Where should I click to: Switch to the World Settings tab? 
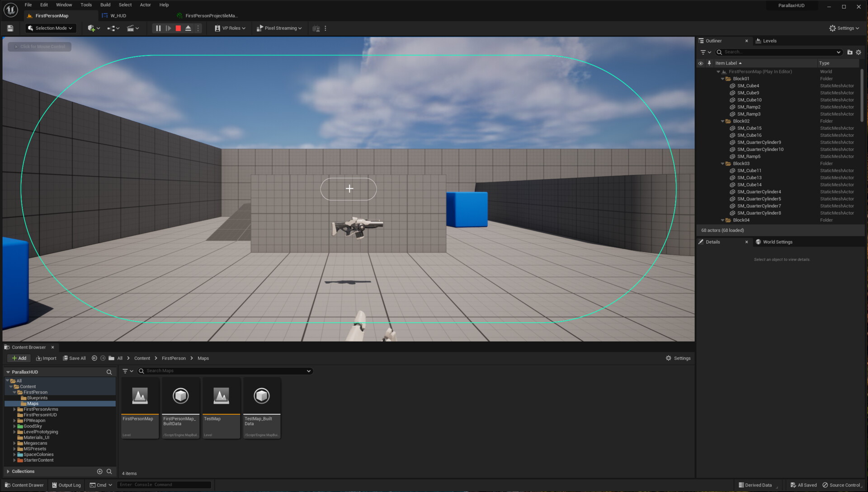[777, 242]
